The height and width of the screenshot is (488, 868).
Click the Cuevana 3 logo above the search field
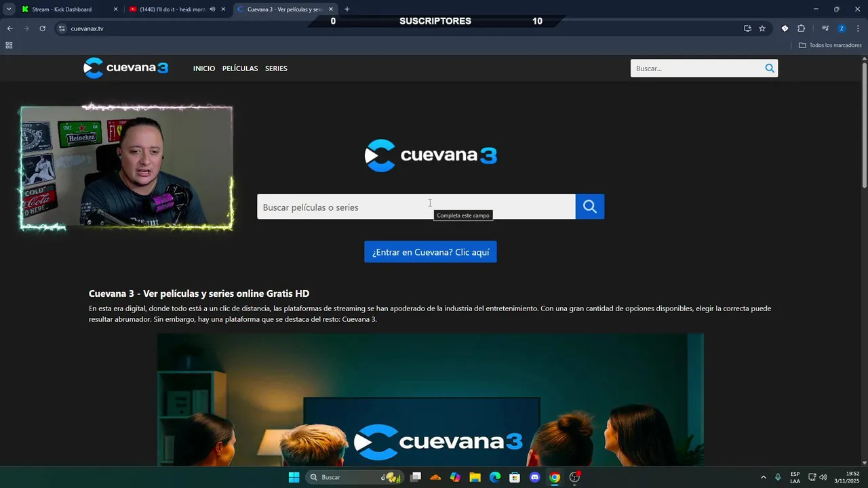point(431,155)
